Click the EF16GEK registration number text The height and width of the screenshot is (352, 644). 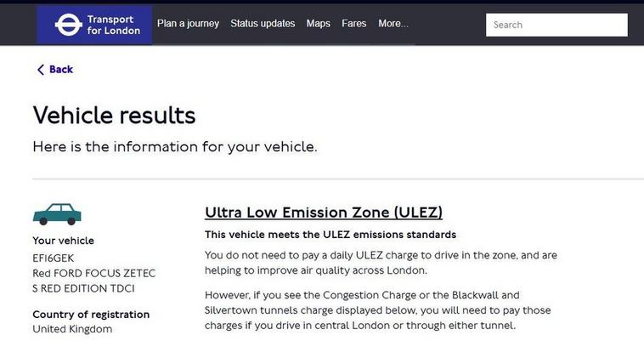click(54, 258)
